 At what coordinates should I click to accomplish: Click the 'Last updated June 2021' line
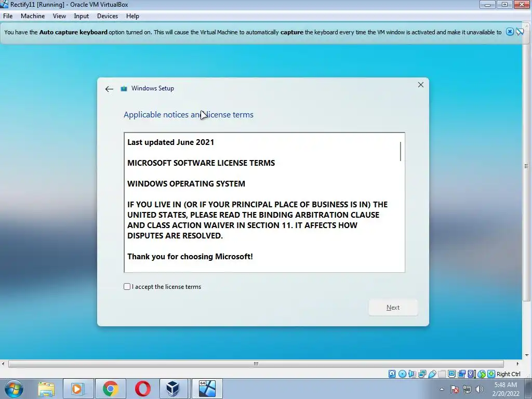pos(170,142)
